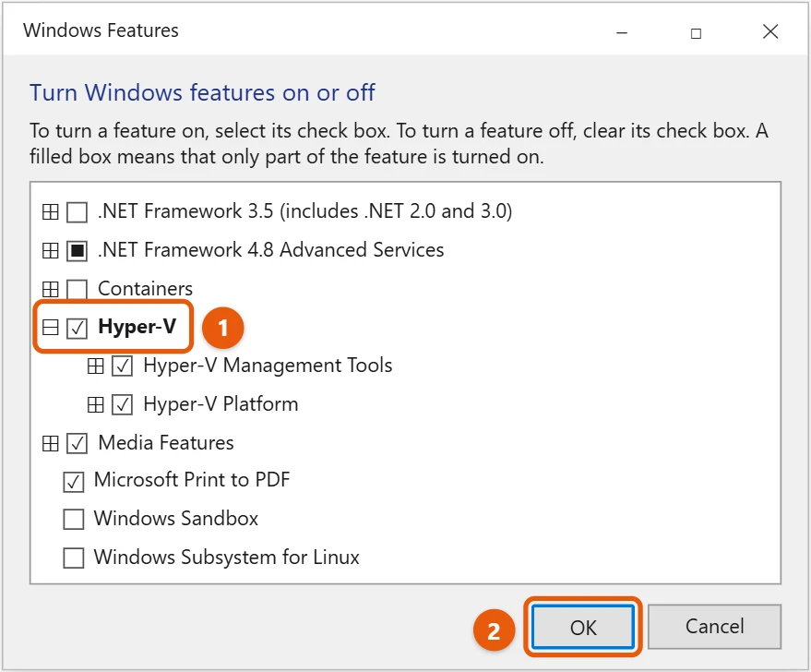Screen dimensions: 811x672
Task: Toggle .NET Framework 4.8 Advanced Services checkbox
Action: pos(78,250)
